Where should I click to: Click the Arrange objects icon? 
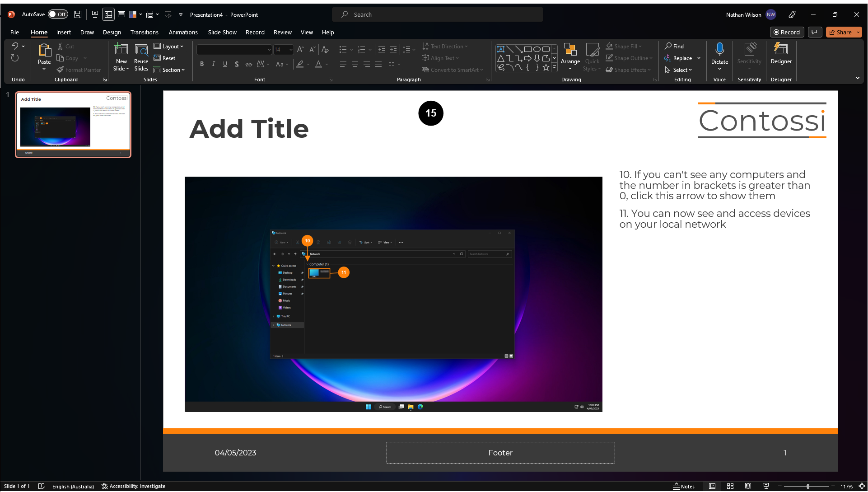tap(570, 50)
